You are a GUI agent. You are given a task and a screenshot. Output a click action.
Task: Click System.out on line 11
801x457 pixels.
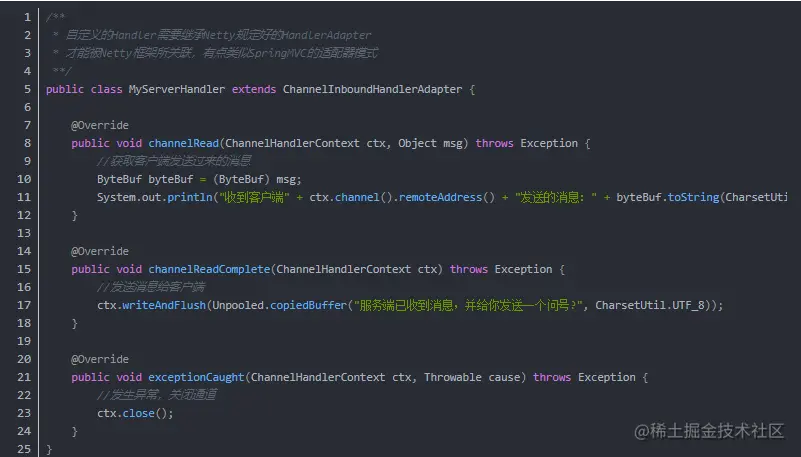pos(129,197)
